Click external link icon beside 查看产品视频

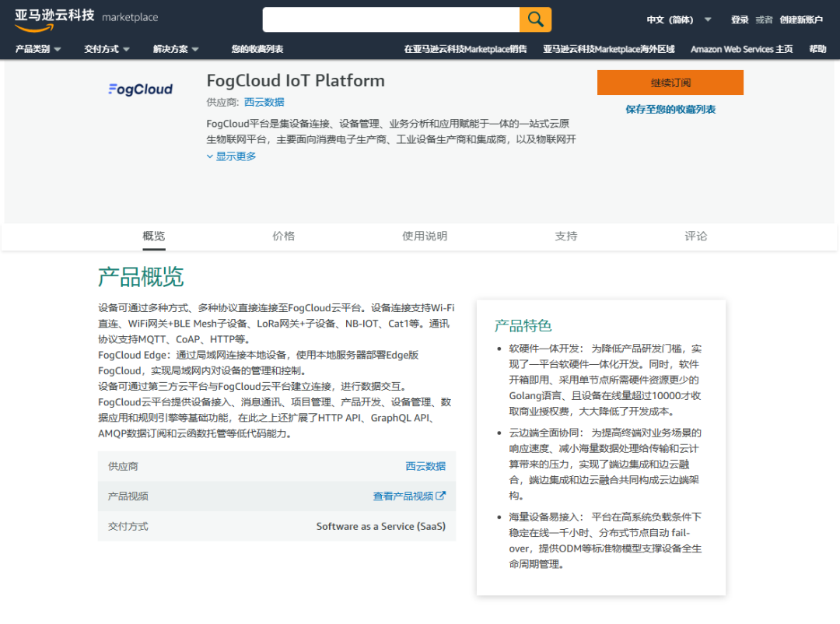coord(440,496)
